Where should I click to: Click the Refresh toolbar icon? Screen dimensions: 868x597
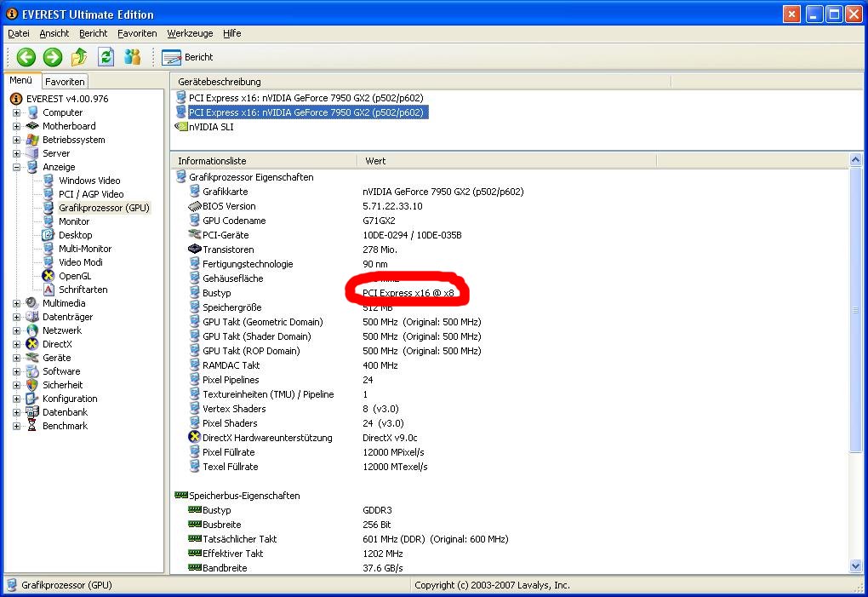pyautogui.click(x=106, y=56)
